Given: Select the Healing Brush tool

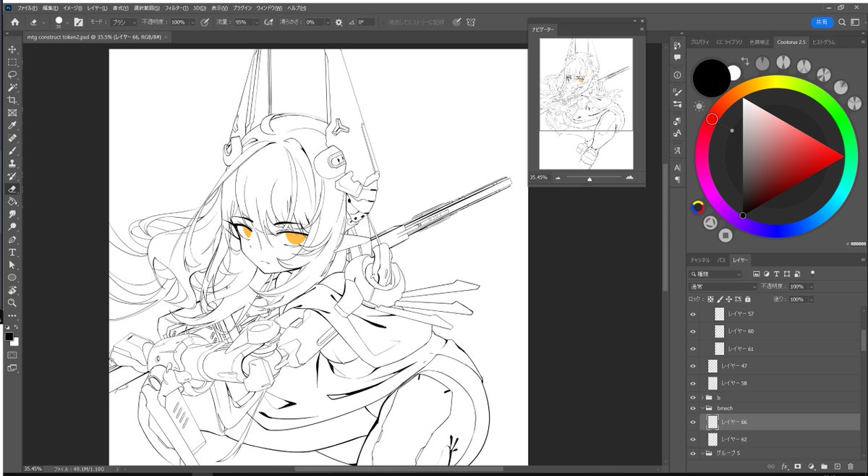Looking at the screenshot, I should [x=12, y=138].
